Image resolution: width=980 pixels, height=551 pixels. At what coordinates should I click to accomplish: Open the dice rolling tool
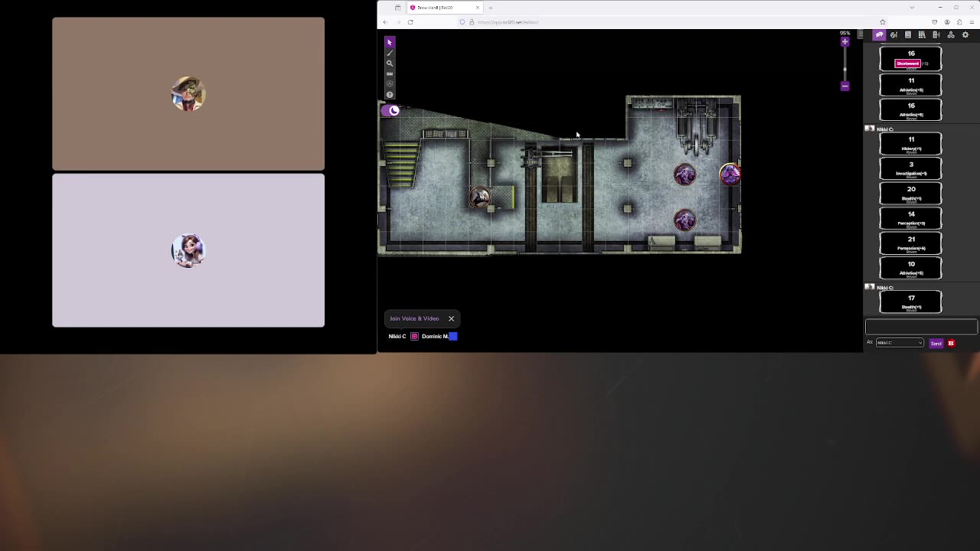[390, 84]
